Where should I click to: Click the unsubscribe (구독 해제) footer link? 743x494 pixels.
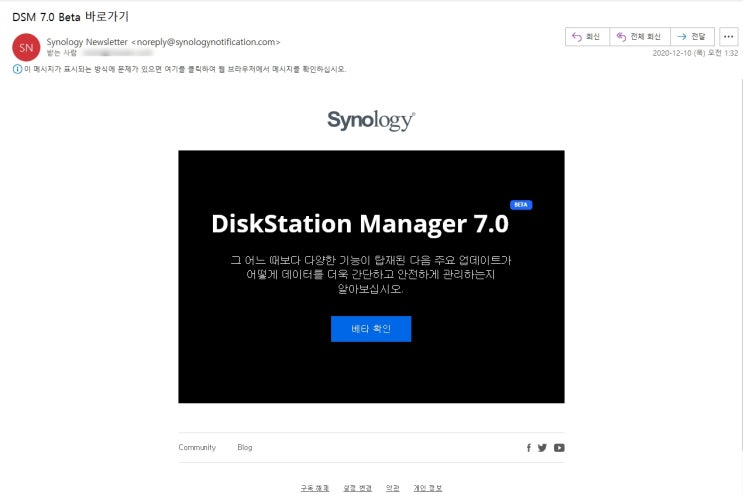315,488
